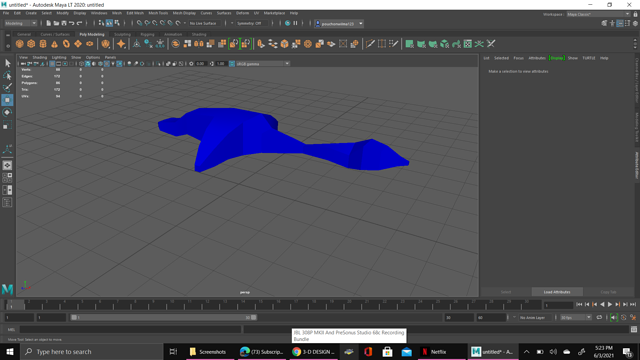Go to start of playback range

coord(579,304)
